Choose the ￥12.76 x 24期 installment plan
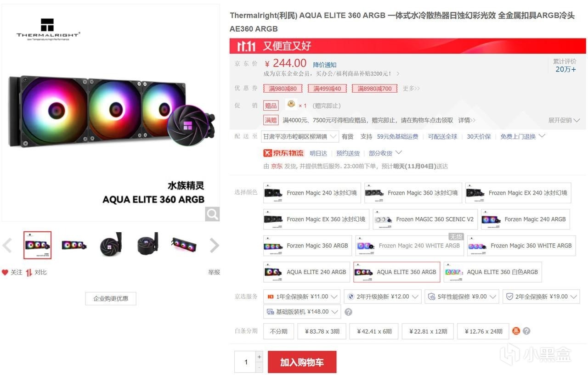588x375 pixels. [483, 331]
